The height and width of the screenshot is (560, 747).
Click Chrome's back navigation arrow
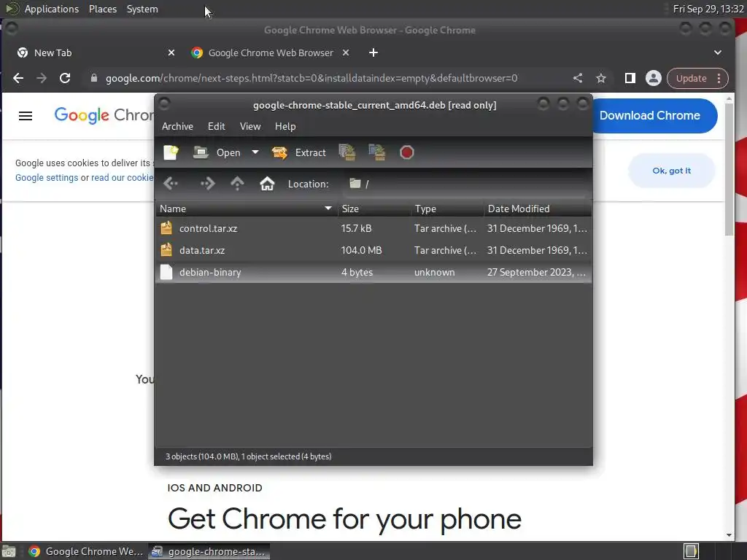[18, 78]
